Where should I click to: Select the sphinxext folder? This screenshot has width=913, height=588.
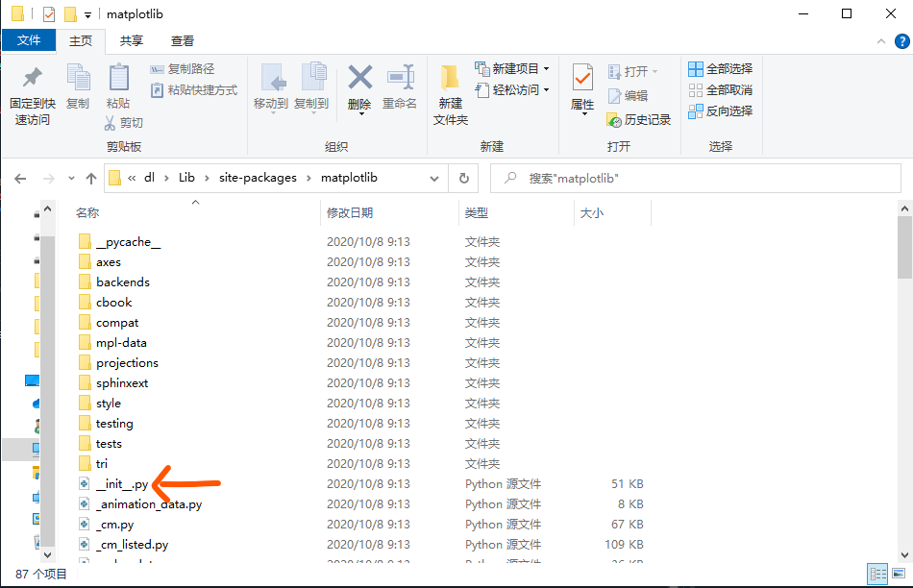pos(122,383)
